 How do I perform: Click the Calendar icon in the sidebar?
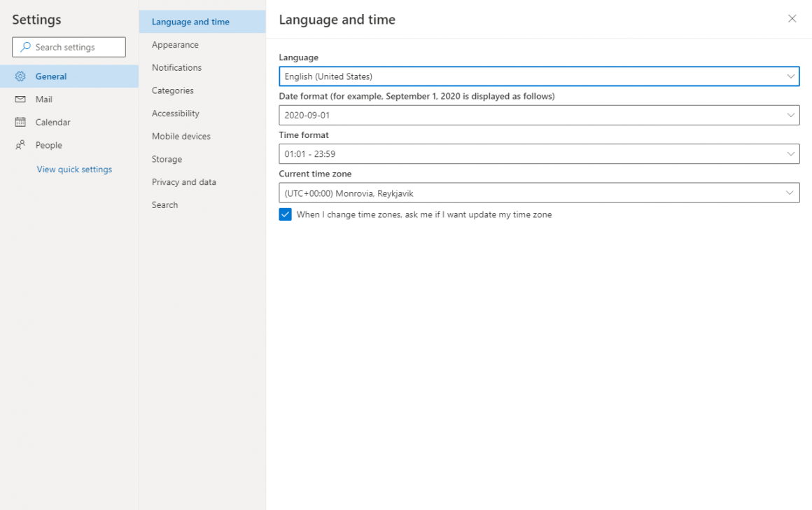click(x=22, y=122)
